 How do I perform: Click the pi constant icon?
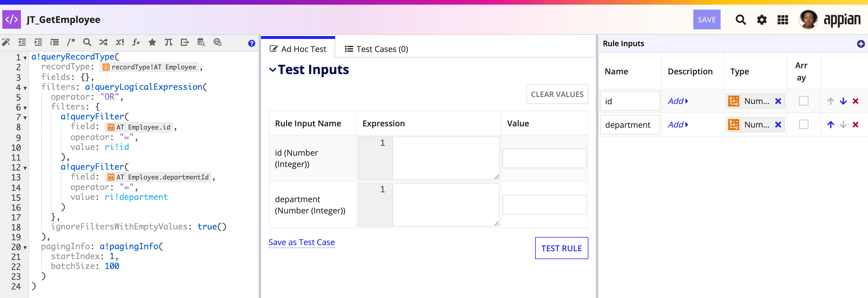pyautogui.click(x=169, y=42)
